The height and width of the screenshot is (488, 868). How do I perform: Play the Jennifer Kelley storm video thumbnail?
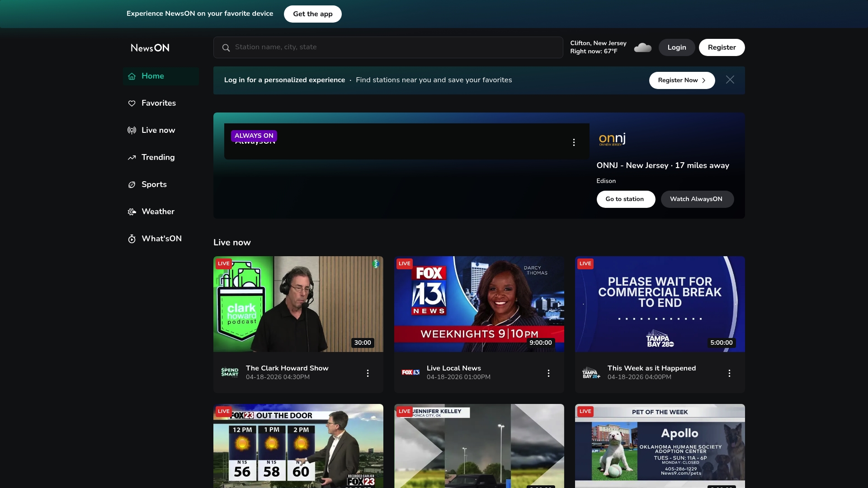[x=479, y=446]
